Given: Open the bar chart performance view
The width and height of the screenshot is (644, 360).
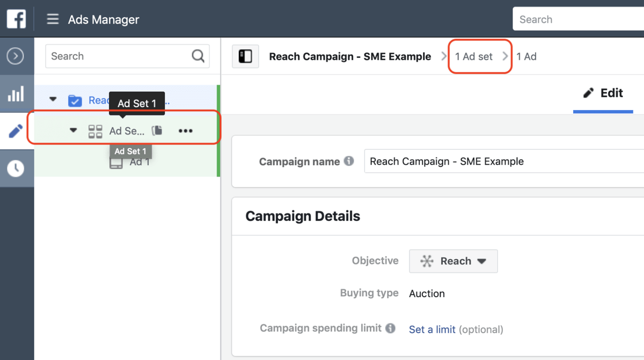Looking at the screenshot, I should [16, 94].
